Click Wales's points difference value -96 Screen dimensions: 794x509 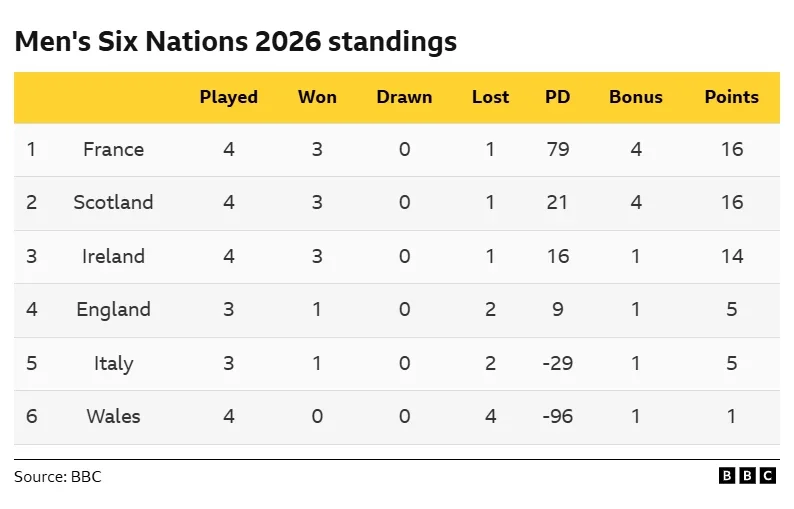tap(557, 416)
